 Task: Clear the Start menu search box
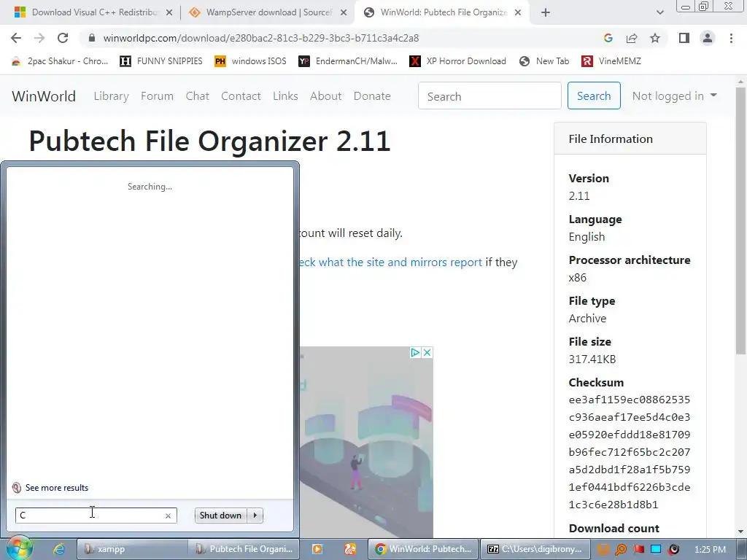pyautogui.click(x=168, y=516)
